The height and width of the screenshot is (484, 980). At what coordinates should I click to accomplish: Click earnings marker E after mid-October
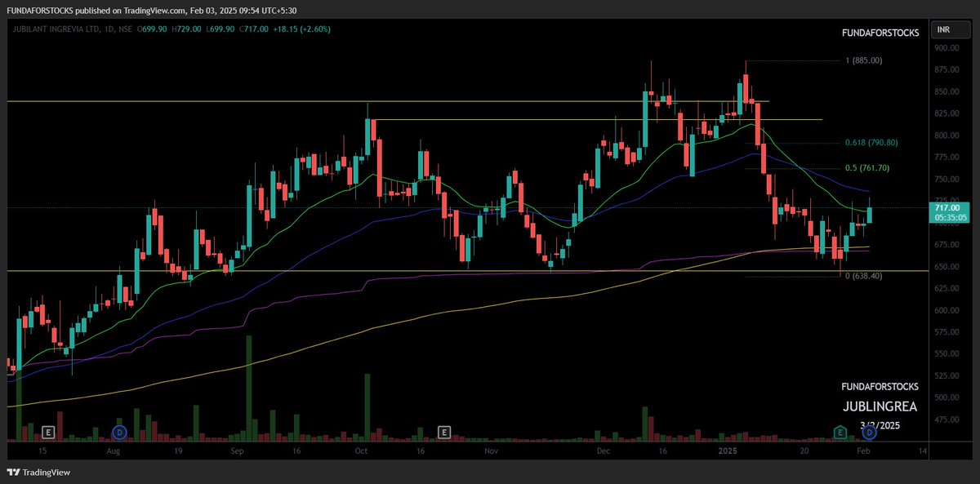pos(444,431)
